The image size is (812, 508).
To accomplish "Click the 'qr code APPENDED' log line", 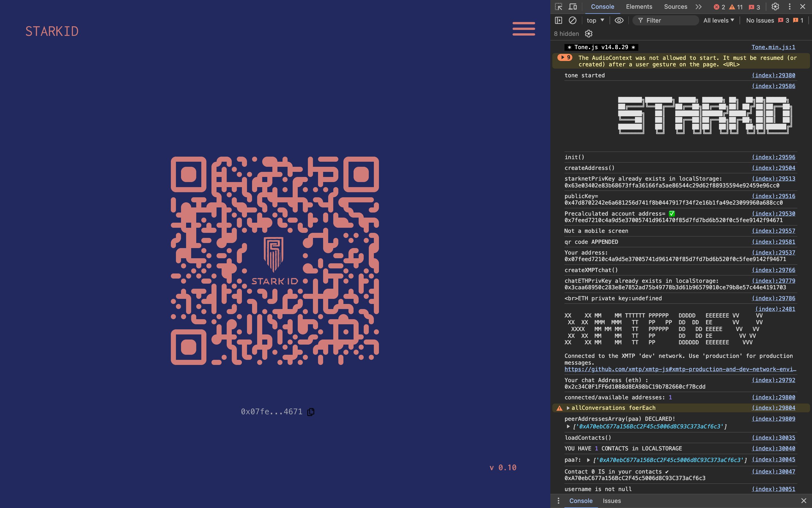I will click(x=591, y=242).
